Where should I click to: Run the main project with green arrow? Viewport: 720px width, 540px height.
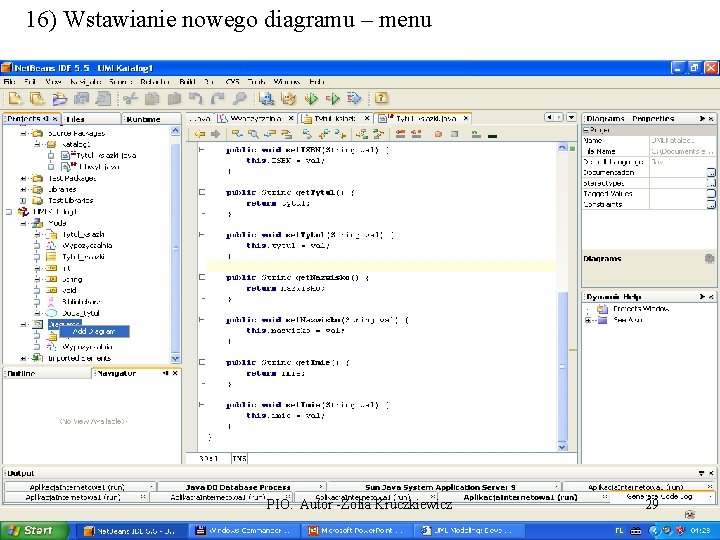[311, 98]
